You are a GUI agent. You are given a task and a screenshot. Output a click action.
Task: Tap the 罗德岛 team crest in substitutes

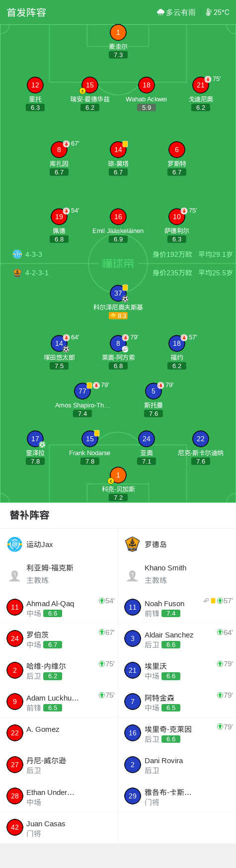coord(133,544)
